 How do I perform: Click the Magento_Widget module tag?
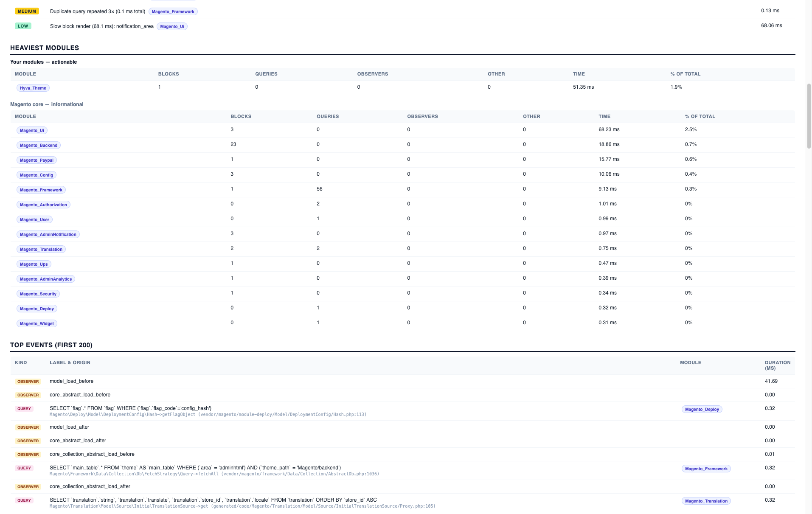click(37, 323)
